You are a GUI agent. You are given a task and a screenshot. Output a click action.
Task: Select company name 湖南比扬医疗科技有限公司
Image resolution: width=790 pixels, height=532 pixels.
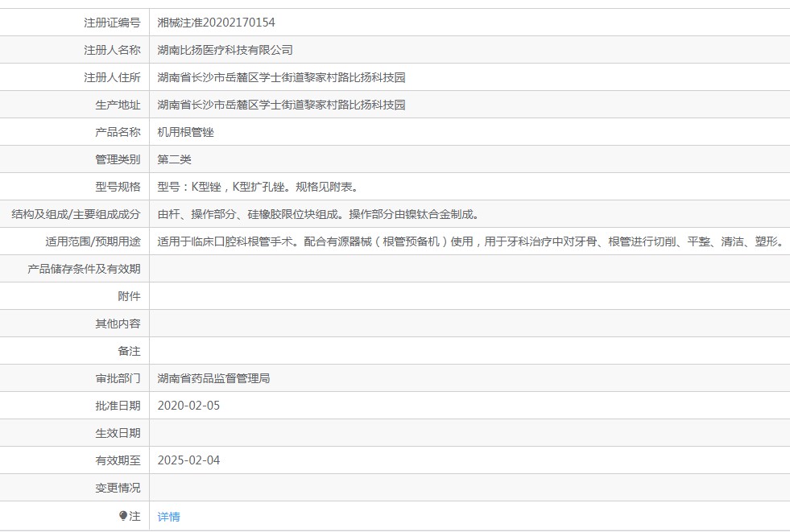(225, 50)
